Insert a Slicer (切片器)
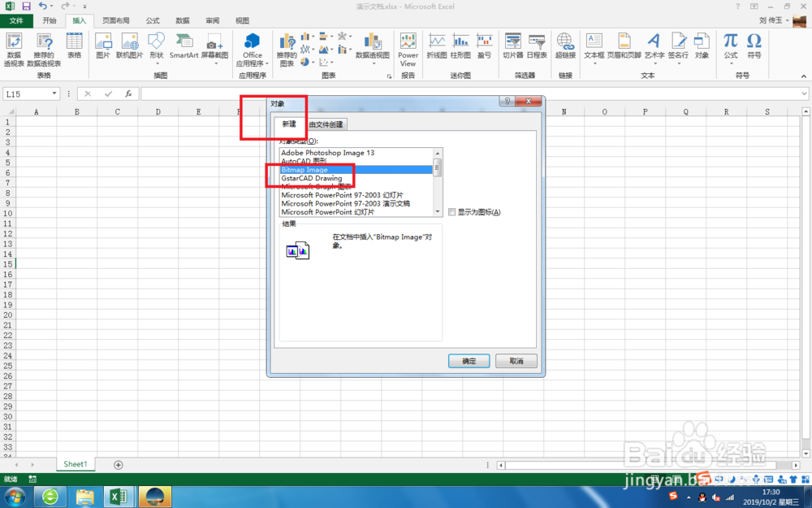Image resolution: width=812 pixels, height=508 pixels. (512, 46)
